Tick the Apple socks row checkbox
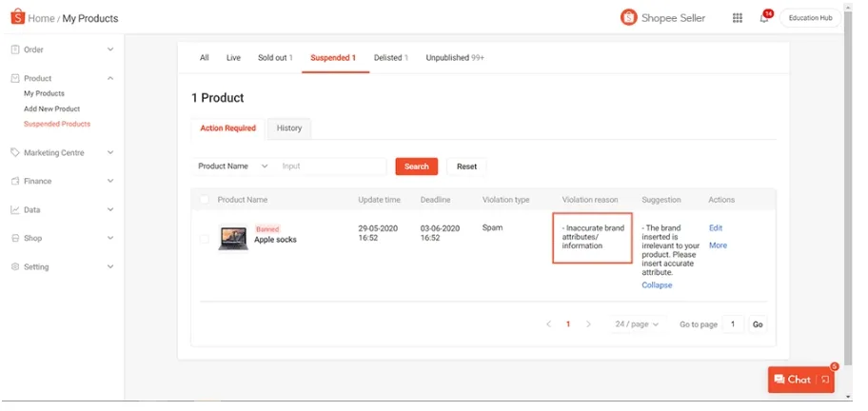868x411 pixels. 205,239
